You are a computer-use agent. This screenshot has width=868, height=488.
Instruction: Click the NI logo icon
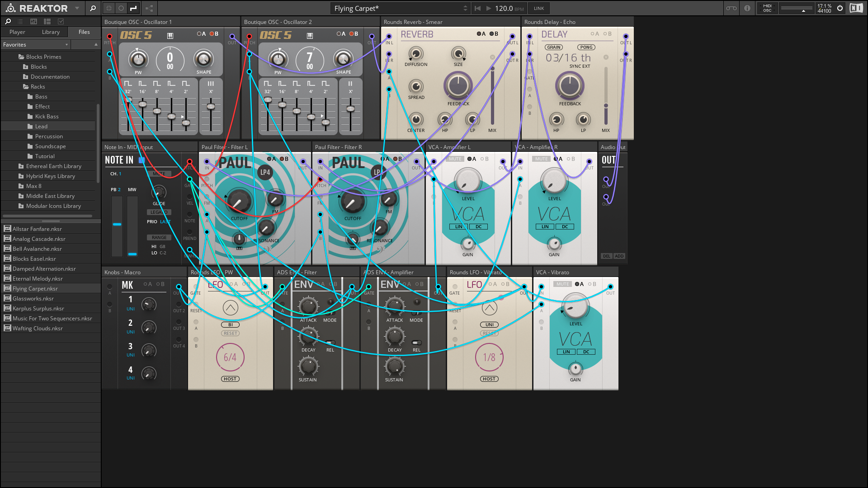[856, 8]
